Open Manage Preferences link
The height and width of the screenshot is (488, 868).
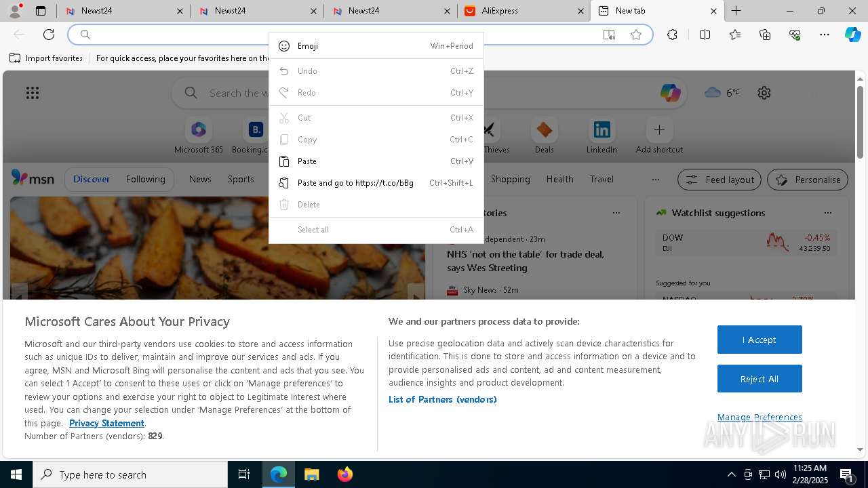click(x=759, y=417)
